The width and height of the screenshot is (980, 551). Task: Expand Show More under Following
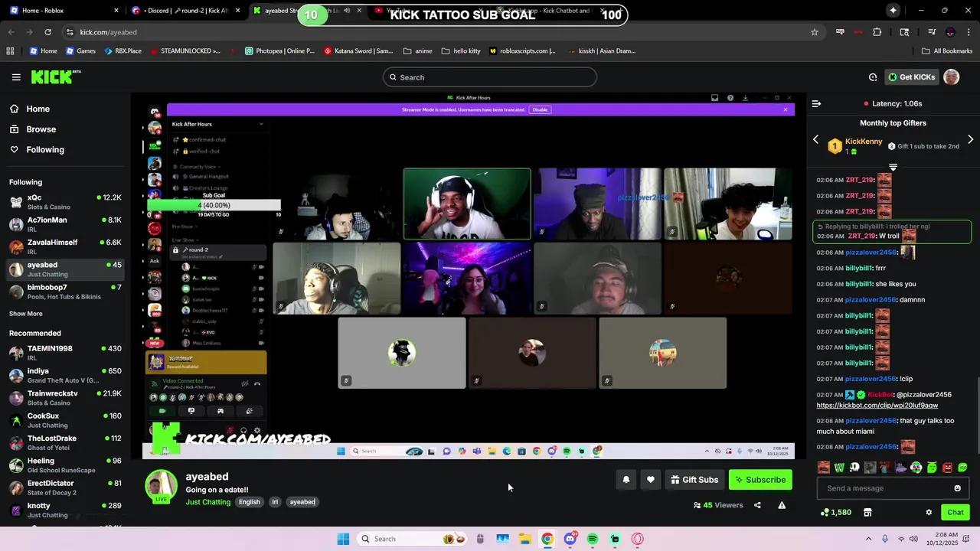point(26,314)
